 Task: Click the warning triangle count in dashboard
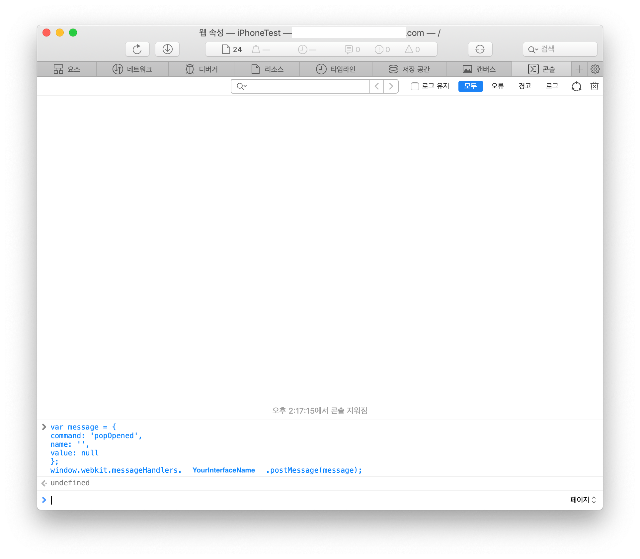[x=412, y=49]
